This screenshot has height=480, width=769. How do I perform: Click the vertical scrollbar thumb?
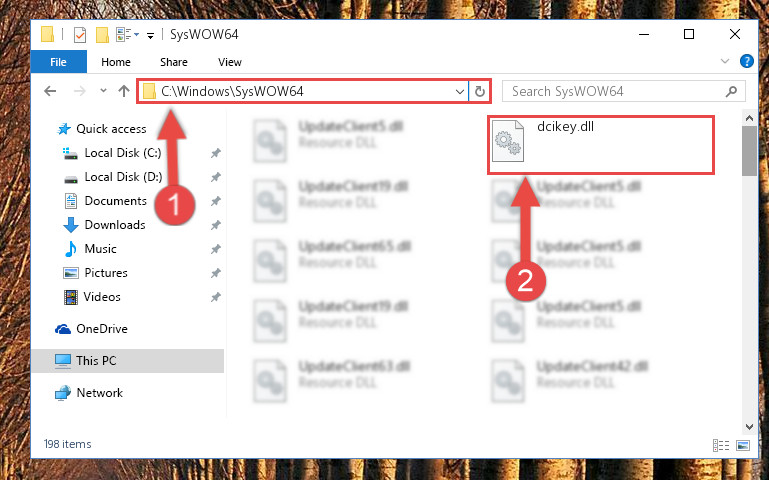(749, 151)
